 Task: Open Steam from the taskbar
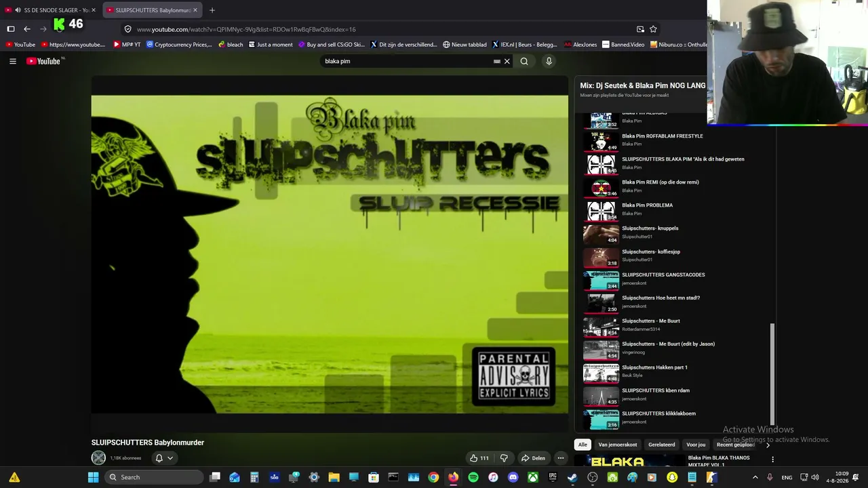coord(572,477)
